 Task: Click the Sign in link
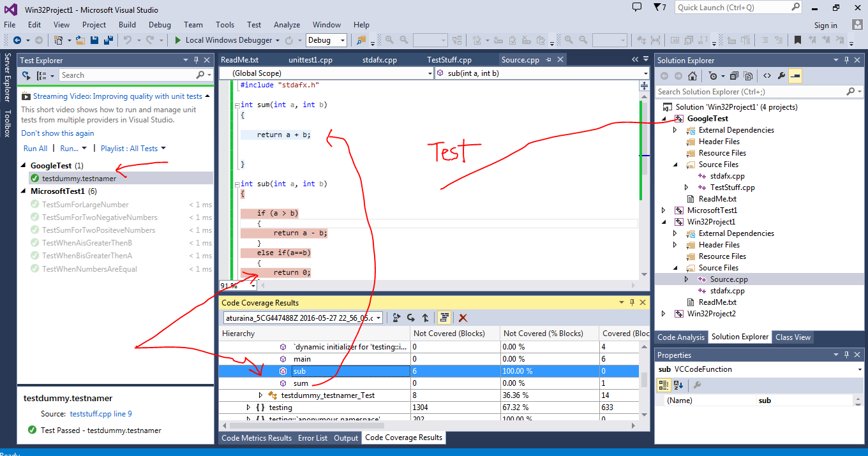click(x=826, y=26)
